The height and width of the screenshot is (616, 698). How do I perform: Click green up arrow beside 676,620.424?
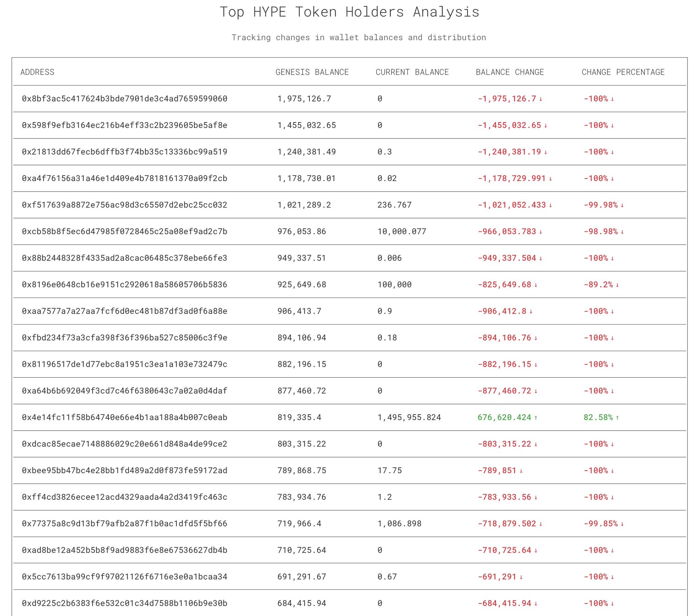point(536,418)
